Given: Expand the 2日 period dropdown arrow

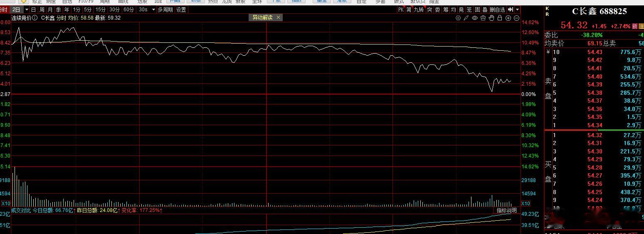Looking at the screenshot, I should point(27,10).
